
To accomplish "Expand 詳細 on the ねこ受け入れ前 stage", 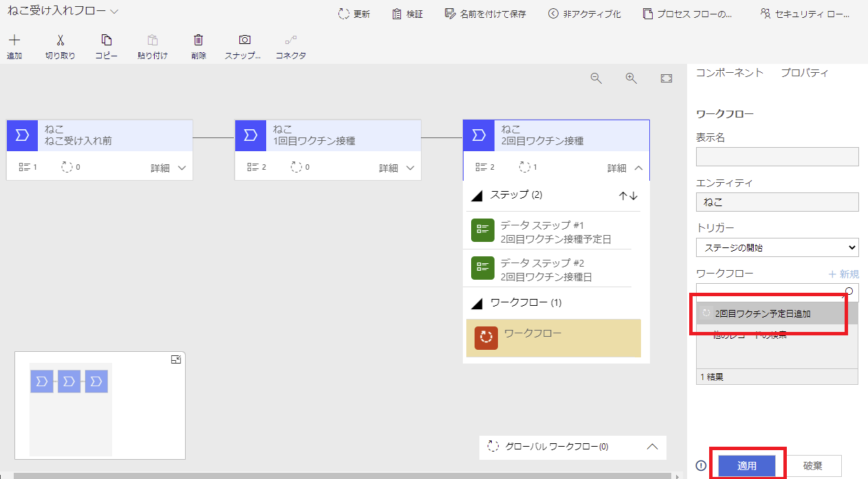I will click(169, 168).
